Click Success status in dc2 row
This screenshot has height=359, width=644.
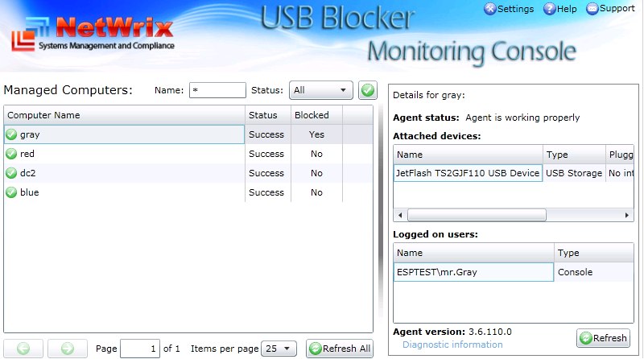[x=266, y=173]
